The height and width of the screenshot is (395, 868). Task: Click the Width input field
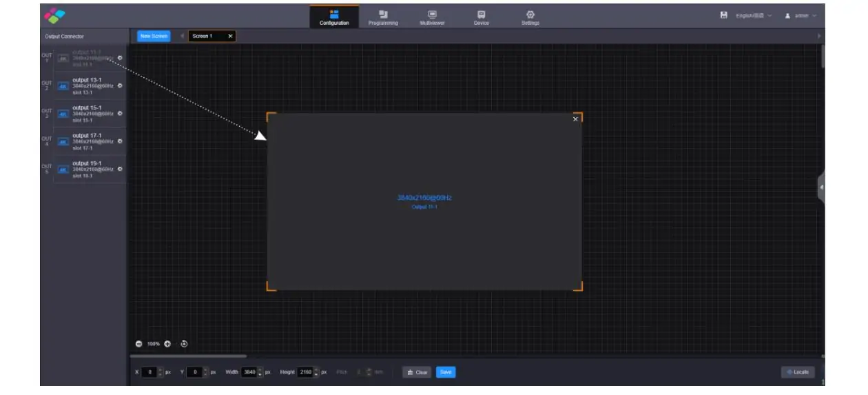tap(249, 372)
